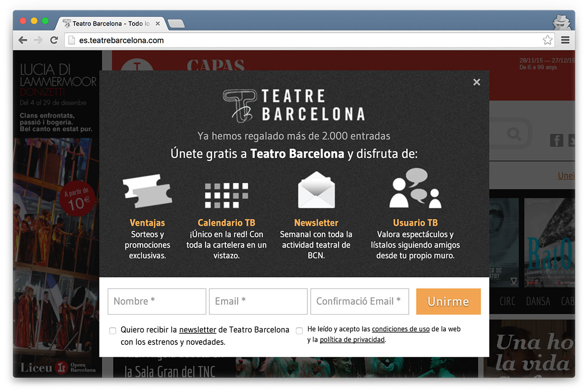
Task: Click the Usuario TB heading
Action: click(x=415, y=223)
